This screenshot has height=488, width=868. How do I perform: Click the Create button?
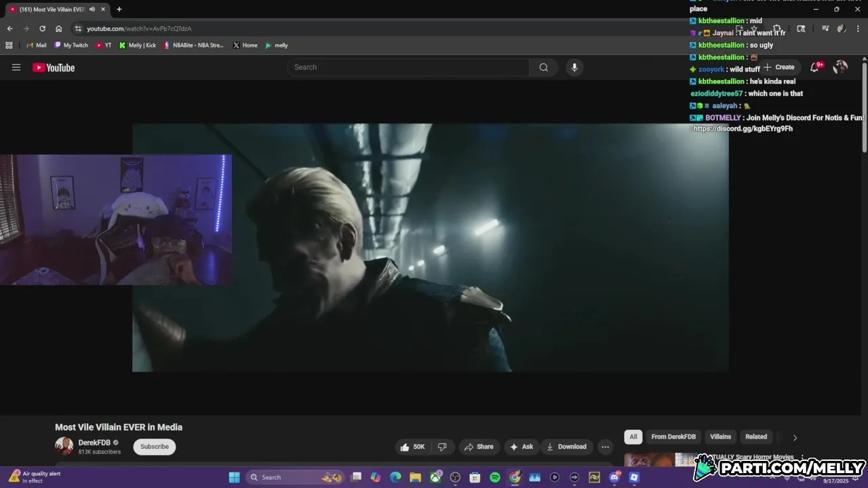click(x=778, y=67)
